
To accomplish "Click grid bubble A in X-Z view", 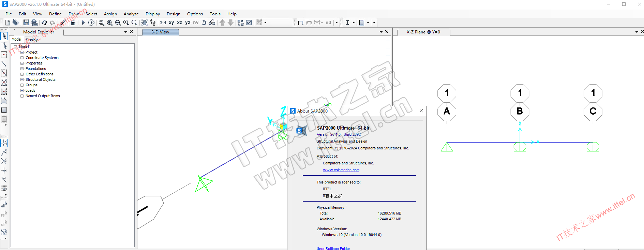I will [x=447, y=111].
